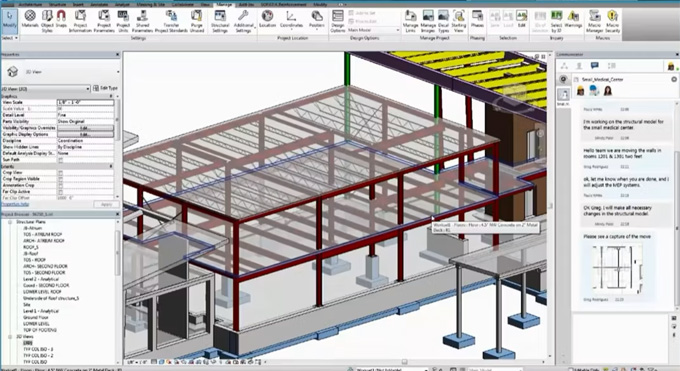Open Project Information dialog
Viewport: 680px width, 371px height.
point(80,21)
